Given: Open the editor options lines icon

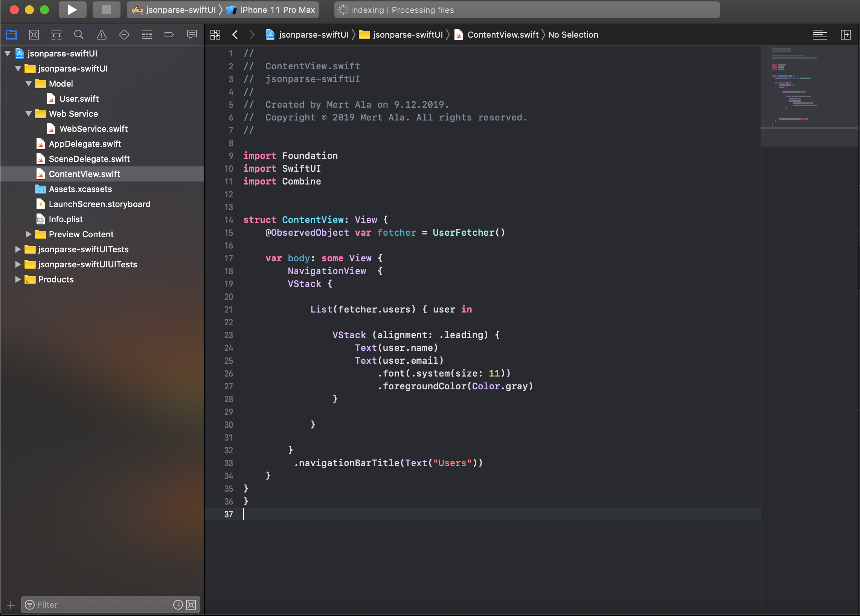Looking at the screenshot, I should click(820, 35).
